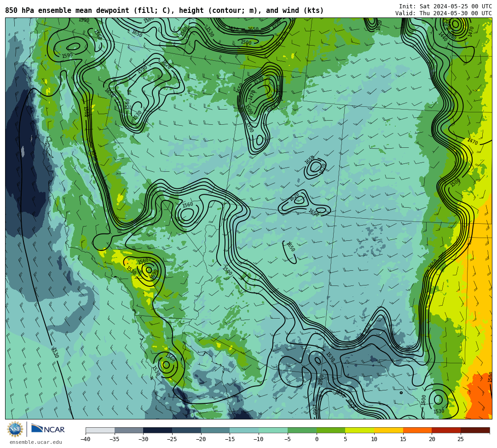Click the −20 colorbar tick label

[201, 439]
